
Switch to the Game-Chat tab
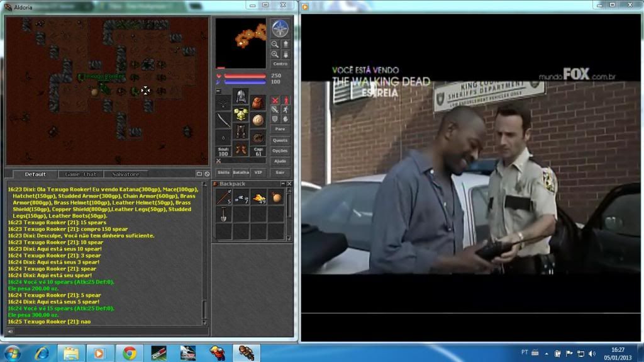pos(80,174)
